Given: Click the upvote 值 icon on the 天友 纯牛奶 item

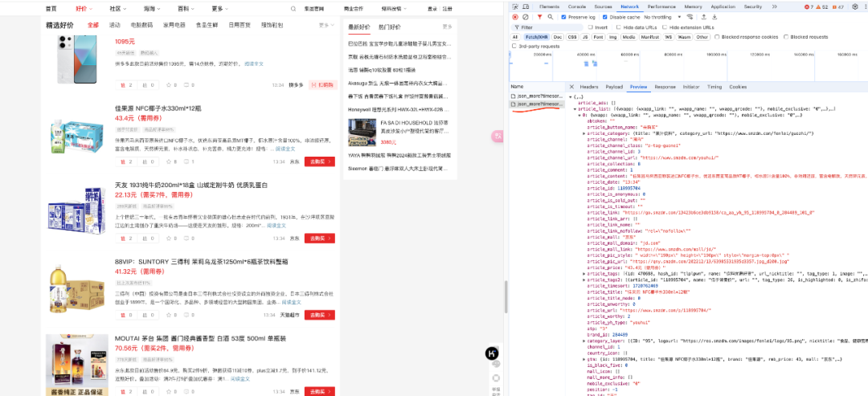Looking at the screenshot, I should (123, 239).
